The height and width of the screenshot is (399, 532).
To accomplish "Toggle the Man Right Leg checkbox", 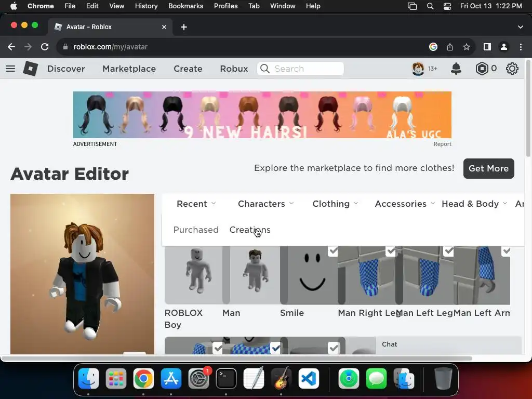I will click(x=391, y=251).
